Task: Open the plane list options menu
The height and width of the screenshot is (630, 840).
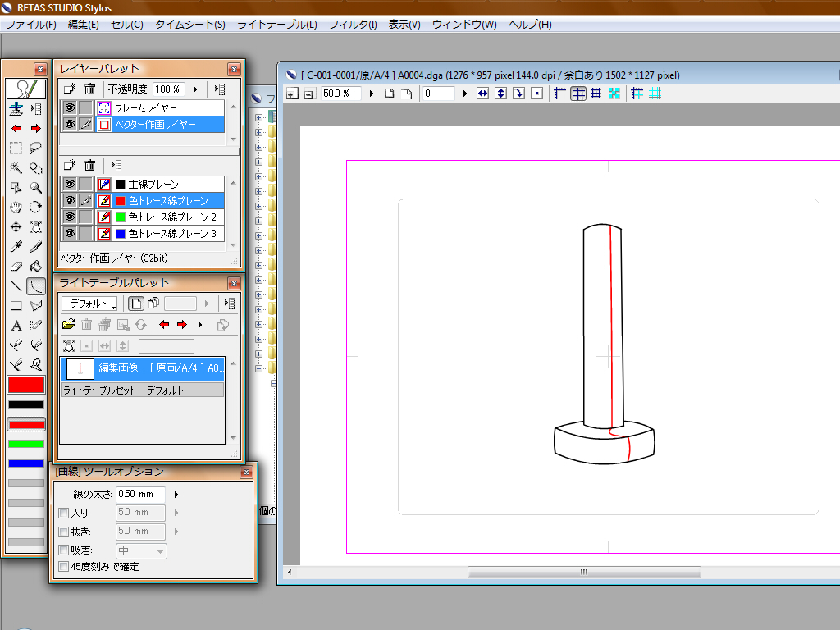Action: [x=116, y=165]
